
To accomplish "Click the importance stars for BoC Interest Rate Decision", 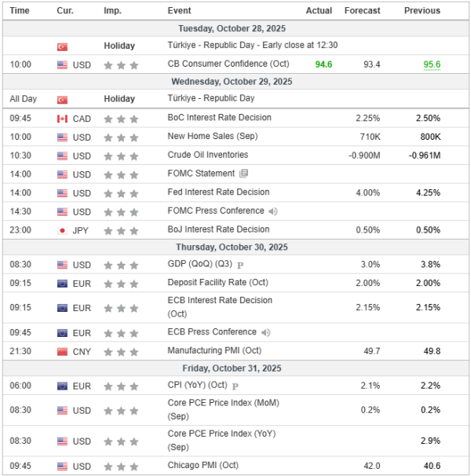I will click(122, 119).
